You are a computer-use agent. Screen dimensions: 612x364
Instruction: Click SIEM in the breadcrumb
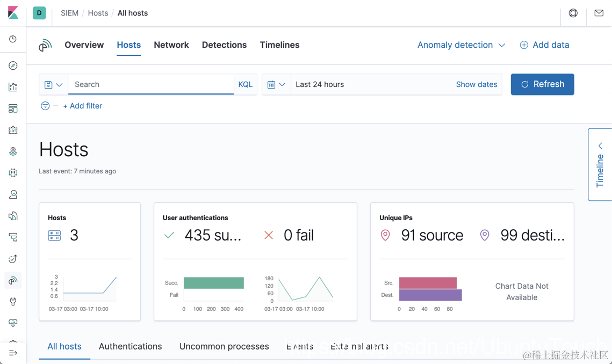[69, 13]
